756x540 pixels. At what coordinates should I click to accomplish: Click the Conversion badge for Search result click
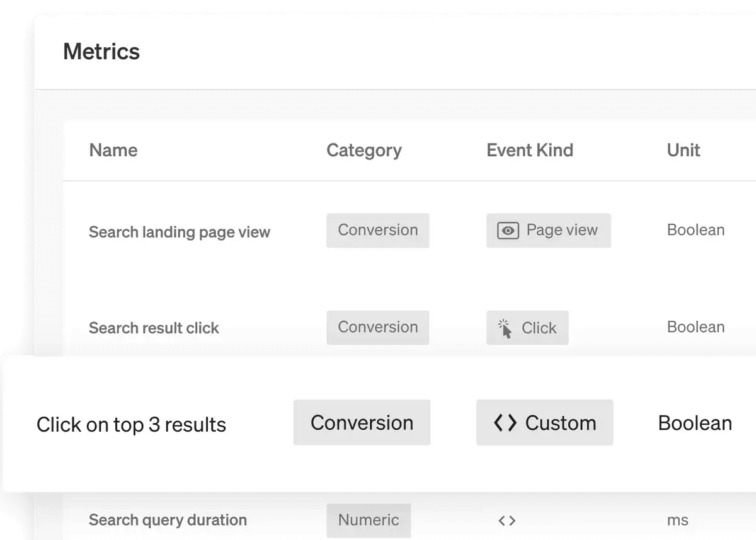point(377,327)
